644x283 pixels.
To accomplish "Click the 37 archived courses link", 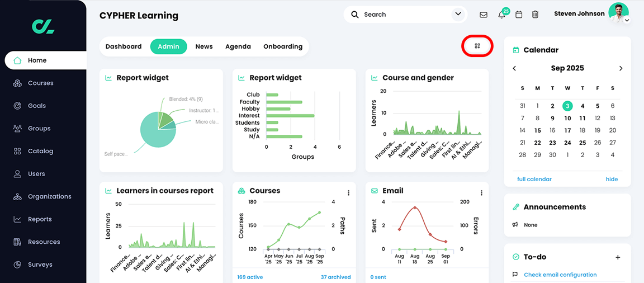I will tap(335, 277).
